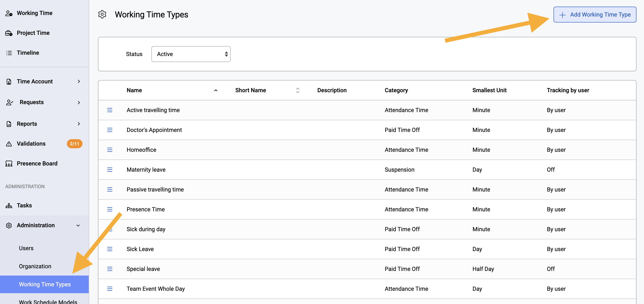Screen dimensions: 644x304
Task: Click the Project Time sidebar icon
Action: (9, 33)
